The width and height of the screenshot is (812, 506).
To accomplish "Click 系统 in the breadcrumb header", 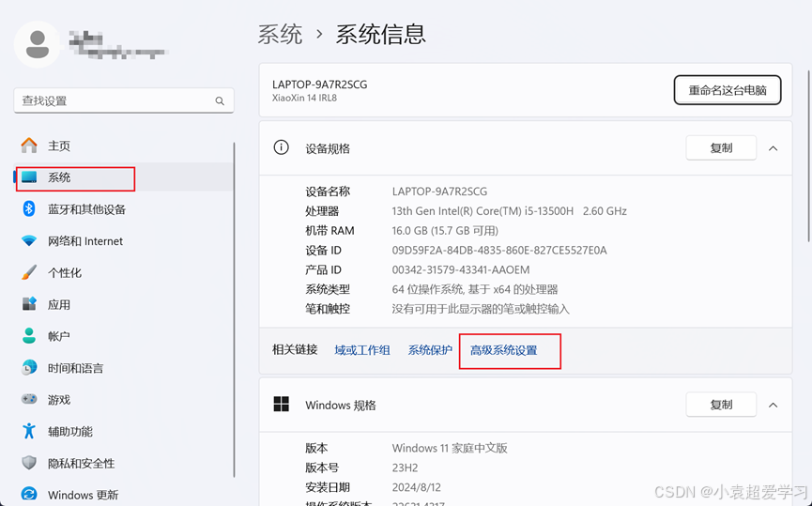I will (x=280, y=34).
